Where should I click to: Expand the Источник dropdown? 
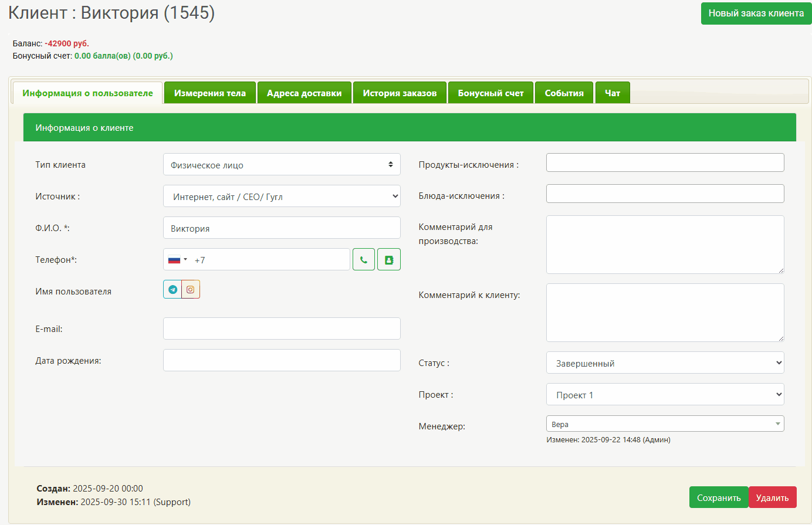[x=282, y=197]
